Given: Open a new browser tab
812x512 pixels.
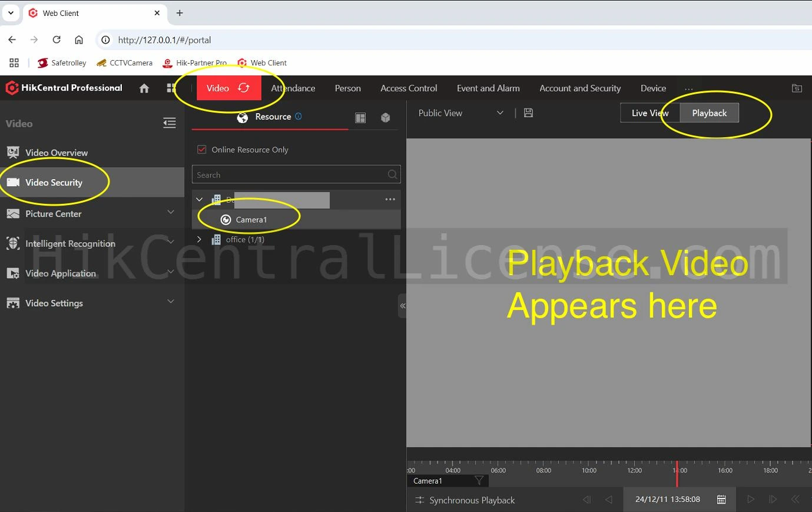Looking at the screenshot, I should click(x=180, y=13).
